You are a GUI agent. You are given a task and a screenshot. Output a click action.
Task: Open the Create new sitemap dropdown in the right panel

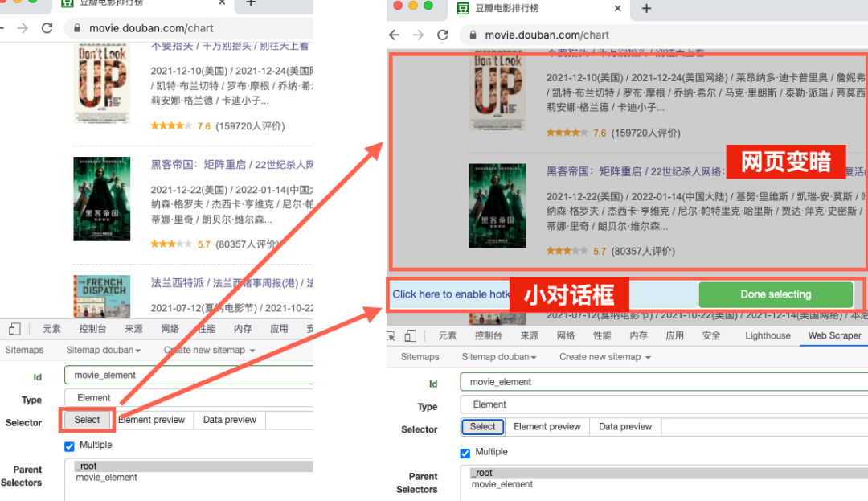point(604,357)
